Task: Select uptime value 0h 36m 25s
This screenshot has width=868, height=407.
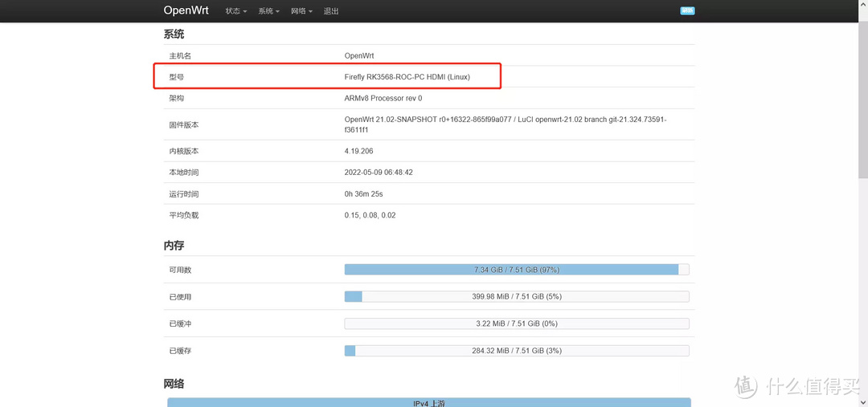Action: pos(366,194)
